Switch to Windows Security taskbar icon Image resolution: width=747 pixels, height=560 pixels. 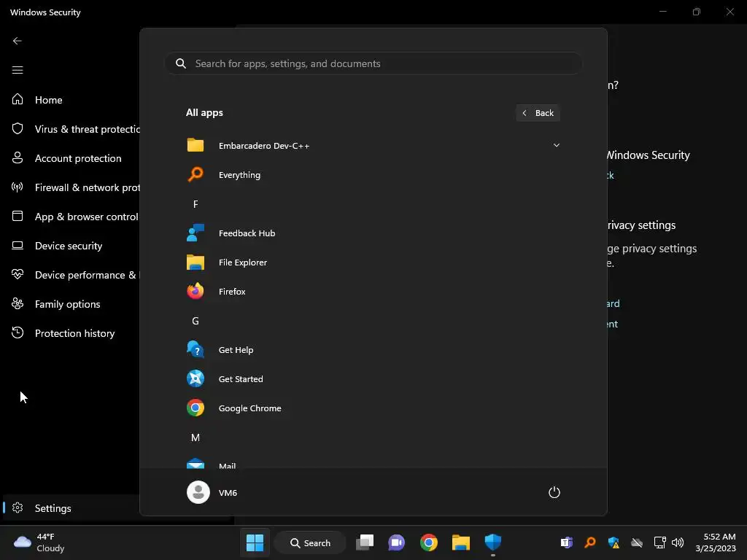[492, 542]
